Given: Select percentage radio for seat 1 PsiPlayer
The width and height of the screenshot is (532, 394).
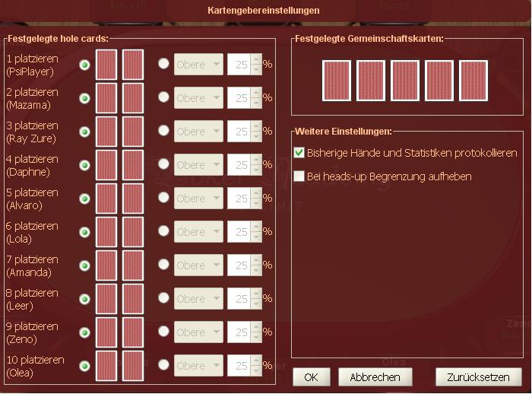Looking at the screenshot, I should (x=163, y=64).
